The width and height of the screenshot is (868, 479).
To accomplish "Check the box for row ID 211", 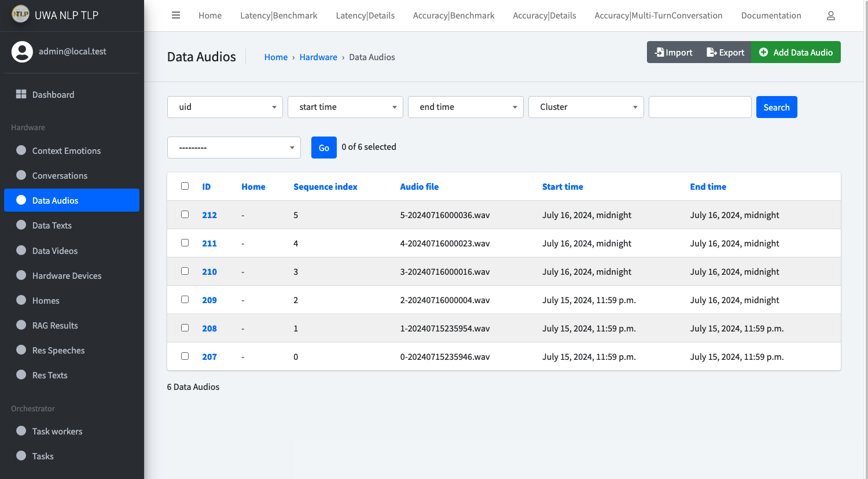I will pyautogui.click(x=185, y=243).
